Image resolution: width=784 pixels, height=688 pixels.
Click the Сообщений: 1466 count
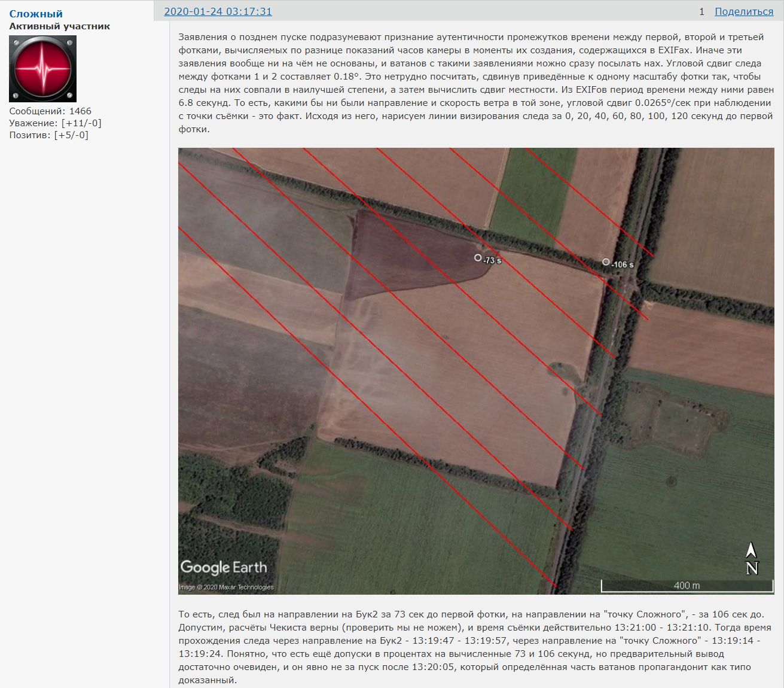pos(50,111)
